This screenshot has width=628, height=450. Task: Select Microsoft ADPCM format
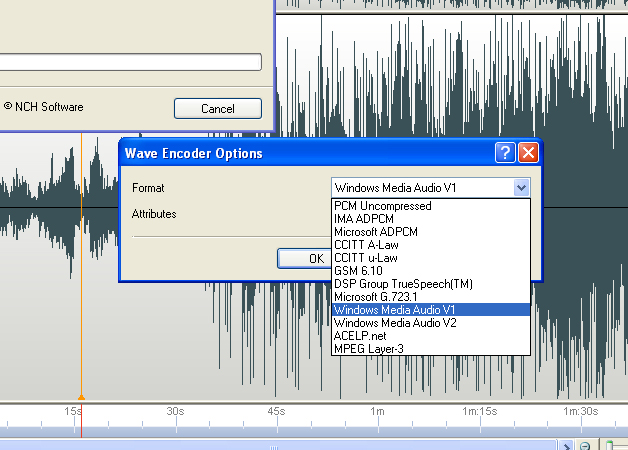(431, 232)
